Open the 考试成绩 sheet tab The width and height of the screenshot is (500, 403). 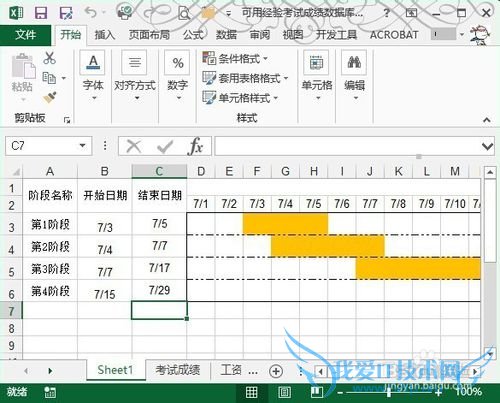(178, 370)
